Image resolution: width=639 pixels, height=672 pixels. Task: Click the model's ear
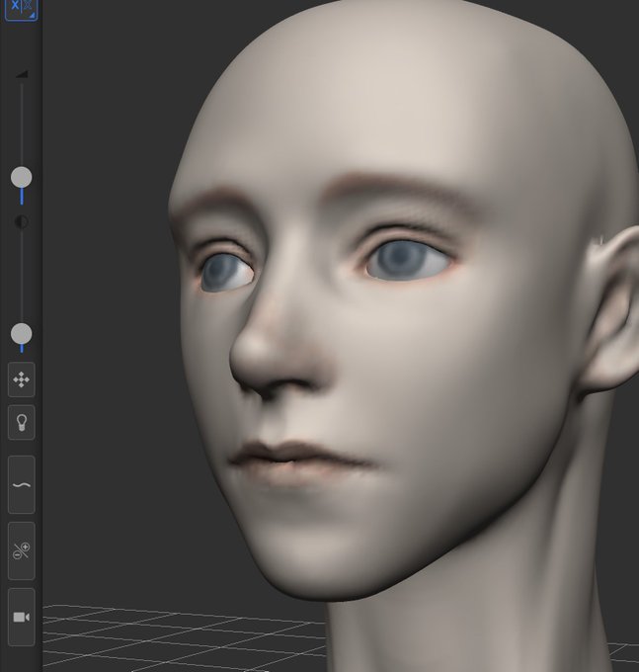(x=613, y=308)
